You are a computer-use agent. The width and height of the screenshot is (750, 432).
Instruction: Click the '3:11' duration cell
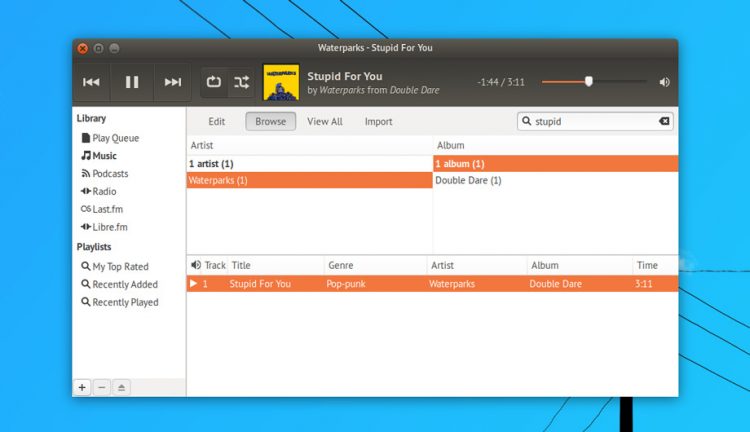pyautogui.click(x=643, y=284)
